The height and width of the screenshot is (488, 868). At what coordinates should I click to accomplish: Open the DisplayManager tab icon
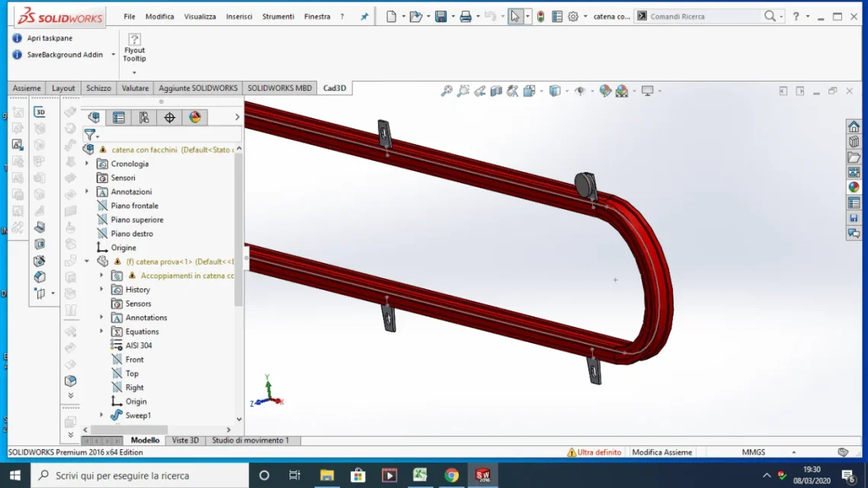(x=195, y=117)
